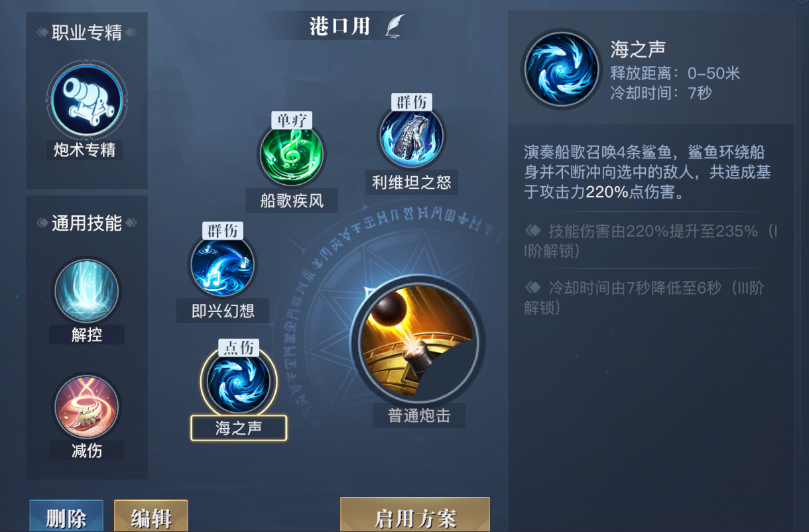
Task: Click the 通用技能 section header
Action: click(87, 223)
